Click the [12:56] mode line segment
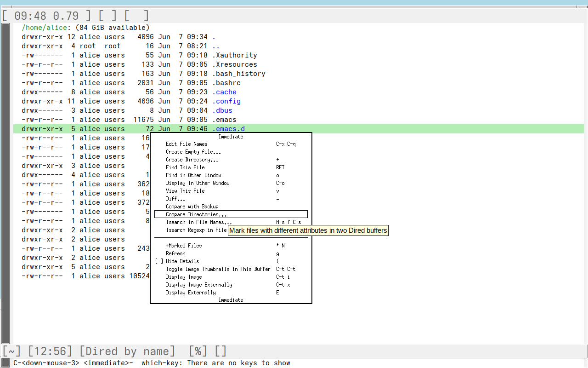This screenshot has height=368, width=588. pyautogui.click(x=49, y=351)
